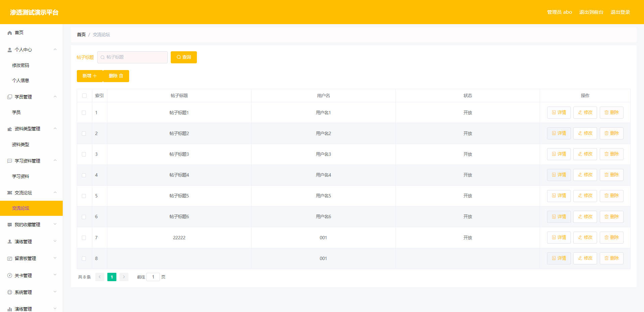Viewport: 644px width, 312px height.
Task: Click 修改 for row 帖子标题5
Action: (x=585, y=196)
